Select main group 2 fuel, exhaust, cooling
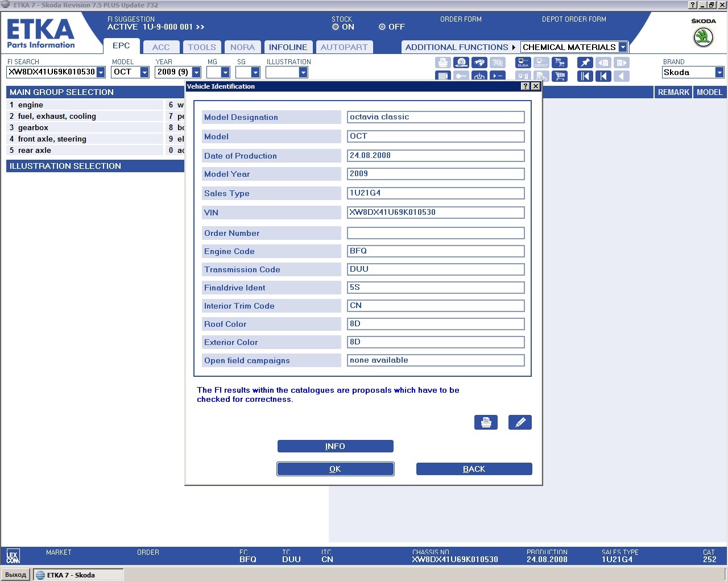728x582 pixels. click(85, 116)
